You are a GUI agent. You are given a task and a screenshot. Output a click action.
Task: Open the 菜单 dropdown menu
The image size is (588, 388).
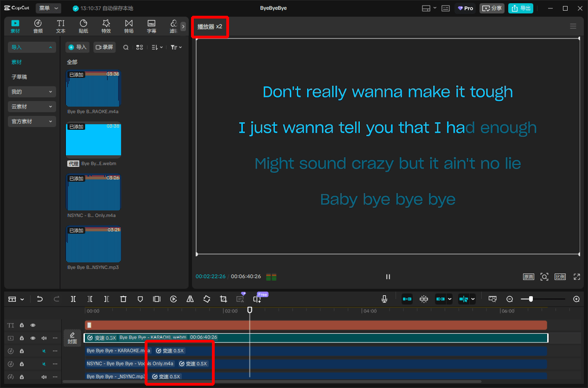pos(48,8)
